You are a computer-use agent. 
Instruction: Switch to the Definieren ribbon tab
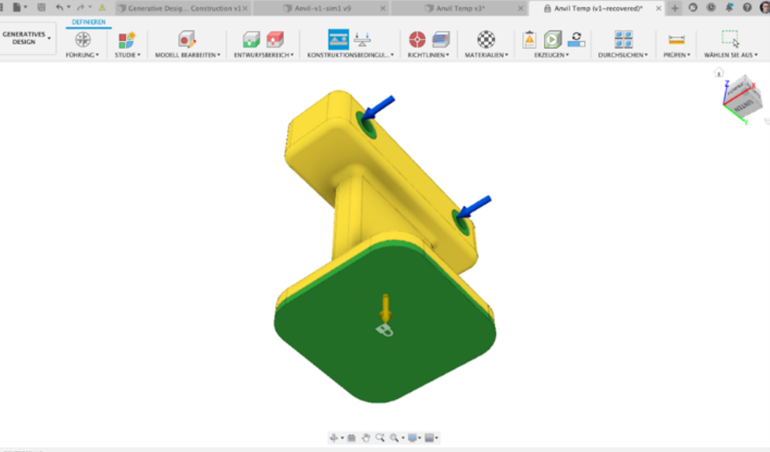(88, 22)
